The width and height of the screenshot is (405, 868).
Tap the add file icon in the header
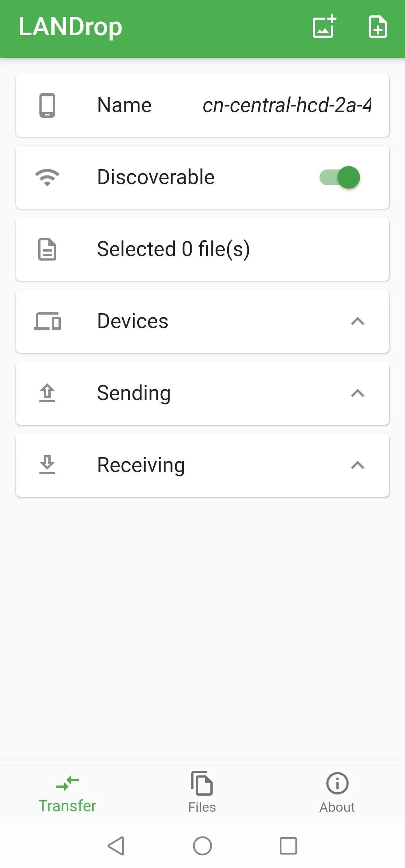tap(378, 27)
